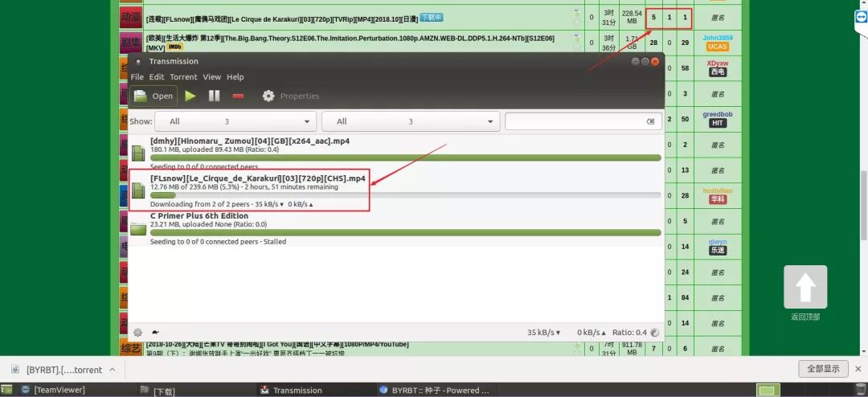Expand the BYRBT torrent download item chevron

pyautogui.click(x=113, y=370)
